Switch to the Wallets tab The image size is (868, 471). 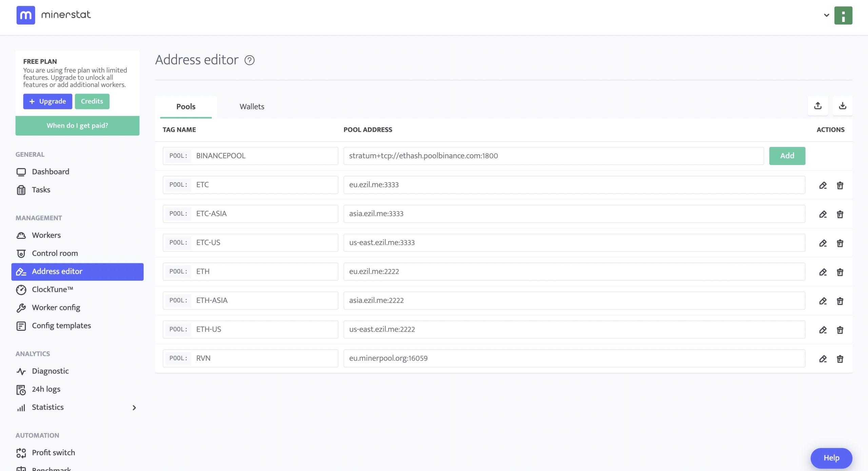252,106
